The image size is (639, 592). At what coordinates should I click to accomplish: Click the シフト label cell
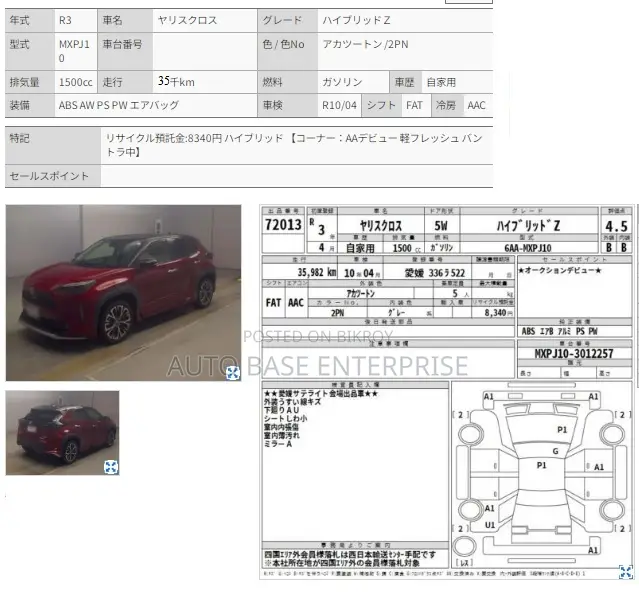[x=381, y=106]
